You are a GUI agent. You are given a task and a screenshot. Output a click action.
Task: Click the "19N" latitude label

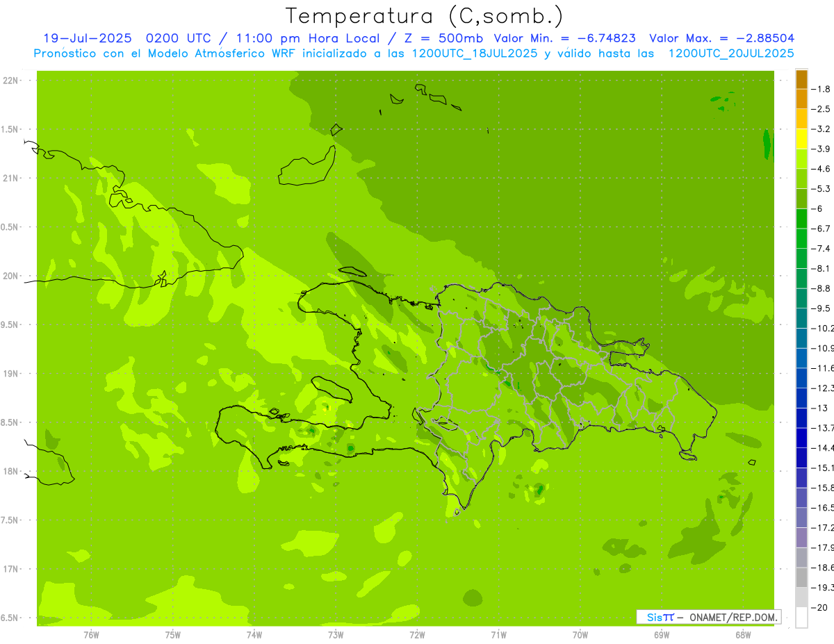point(11,374)
